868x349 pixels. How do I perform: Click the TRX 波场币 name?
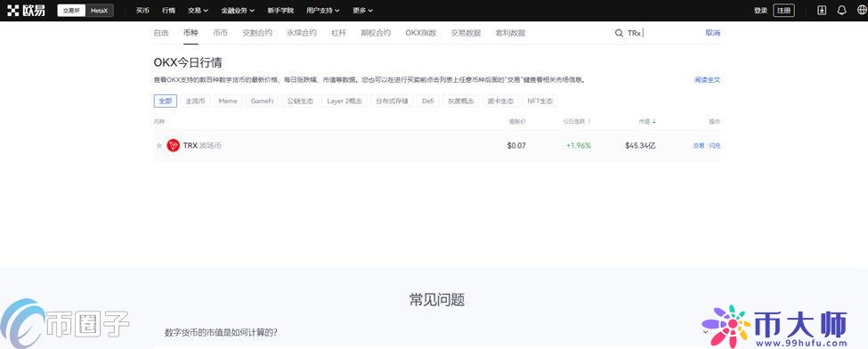[x=203, y=146]
